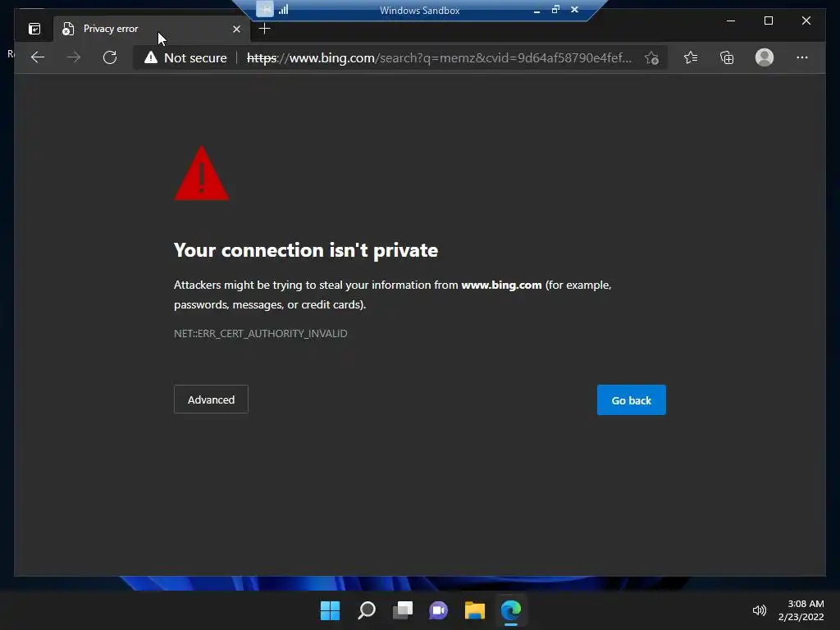Close the Edge browser window
This screenshot has height=630, width=840.
806,21
